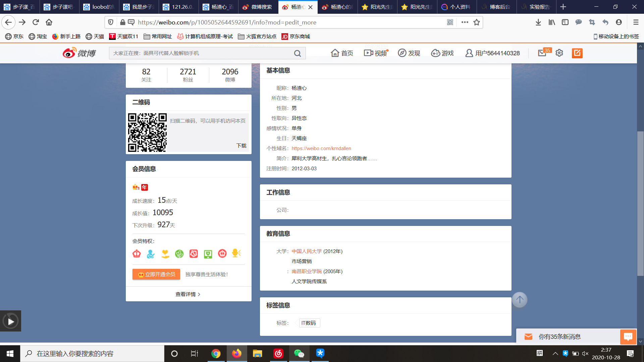Open the chat bubble icon in notification bar
The image size is (644, 362).
(628, 337)
